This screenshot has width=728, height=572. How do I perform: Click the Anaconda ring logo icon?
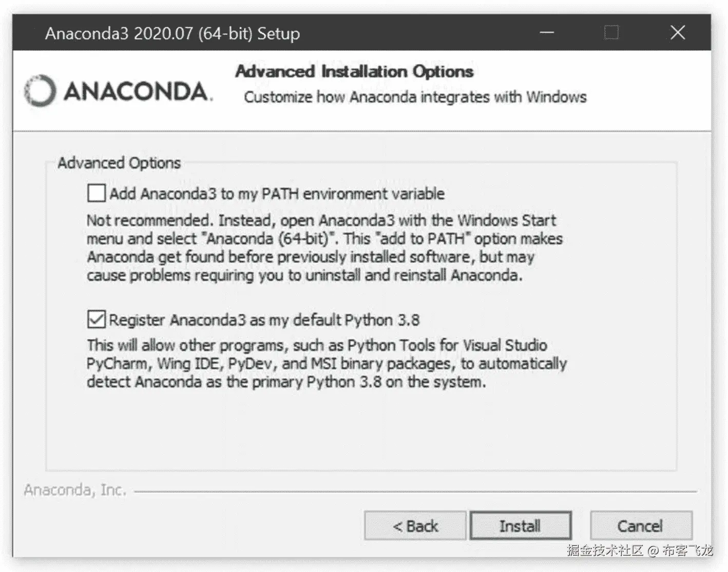(x=40, y=91)
